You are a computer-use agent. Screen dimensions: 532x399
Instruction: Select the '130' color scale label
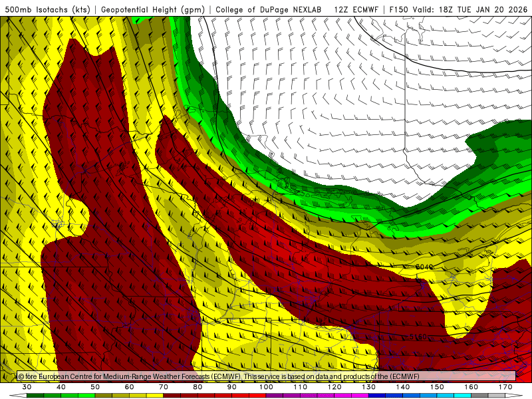coord(369,387)
